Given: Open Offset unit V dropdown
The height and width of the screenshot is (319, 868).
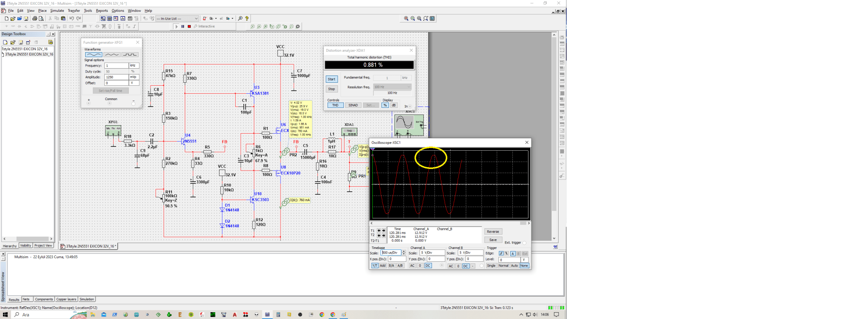Looking at the screenshot, I should tap(134, 83).
